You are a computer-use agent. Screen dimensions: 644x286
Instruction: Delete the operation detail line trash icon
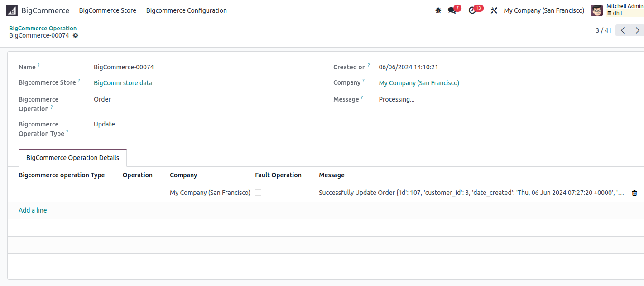click(x=634, y=193)
